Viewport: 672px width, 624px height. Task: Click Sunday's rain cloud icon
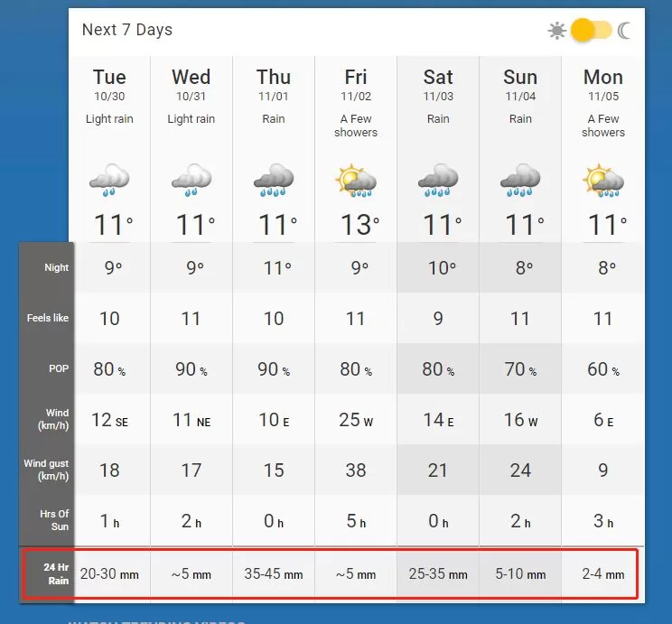[x=520, y=180]
